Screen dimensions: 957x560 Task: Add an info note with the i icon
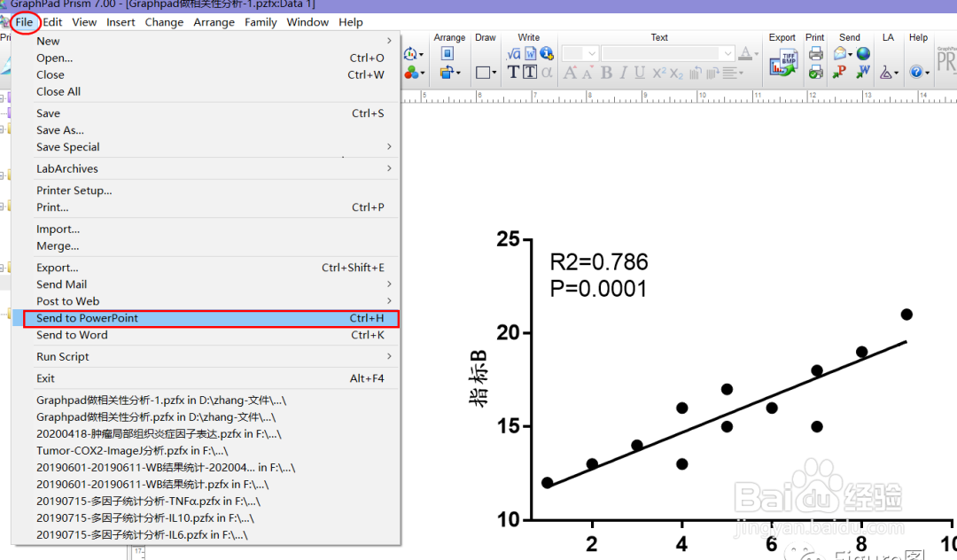click(x=547, y=54)
